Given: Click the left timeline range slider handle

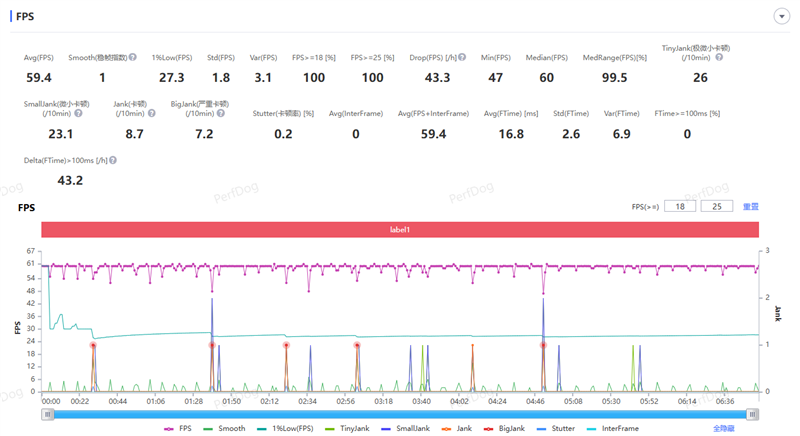Looking at the screenshot, I should [x=45, y=413].
